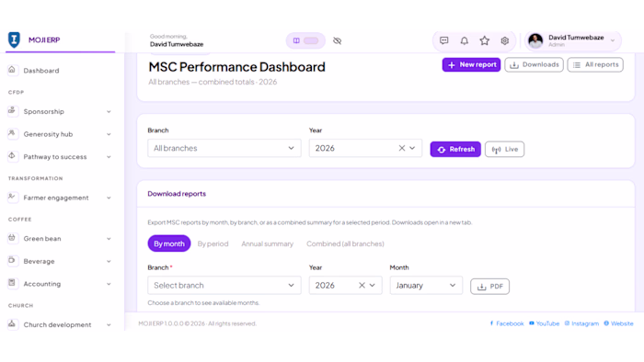This screenshot has width=644, height=362.
Task: Click the Accounting sidebar icon
Action: [x=12, y=283]
